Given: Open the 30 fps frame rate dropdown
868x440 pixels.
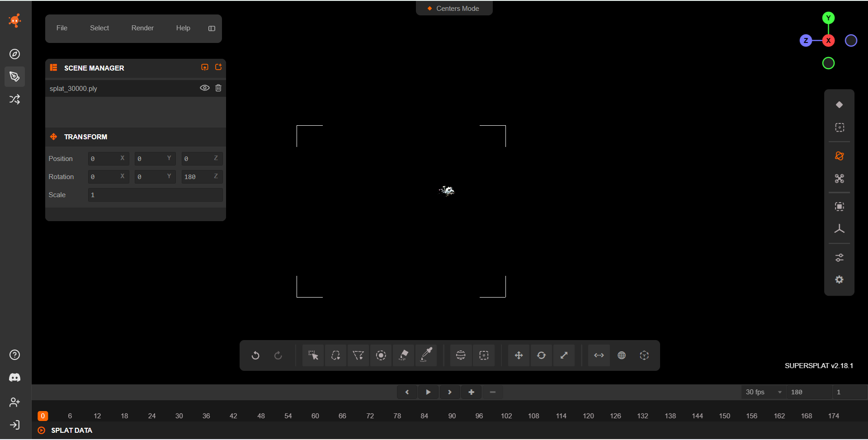Looking at the screenshot, I should click(764, 392).
